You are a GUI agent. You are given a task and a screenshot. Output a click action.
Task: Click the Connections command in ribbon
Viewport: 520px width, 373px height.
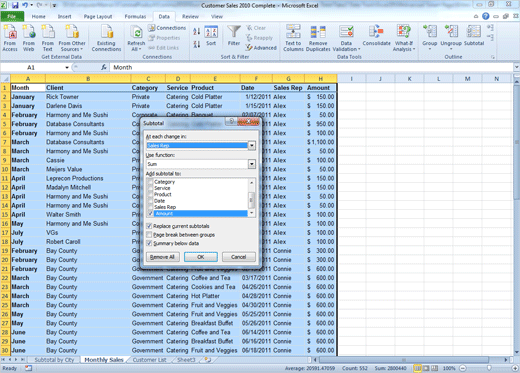click(x=167, y=28)
